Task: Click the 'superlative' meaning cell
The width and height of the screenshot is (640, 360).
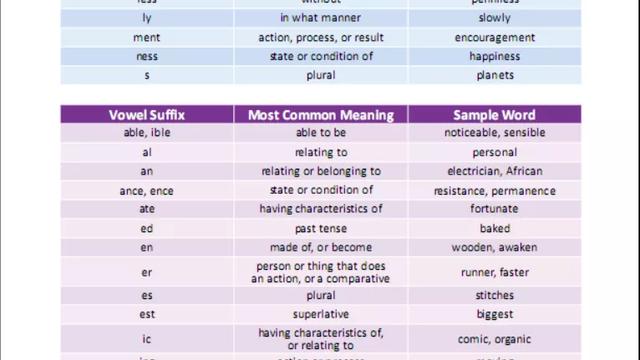Action: point(321,314)
